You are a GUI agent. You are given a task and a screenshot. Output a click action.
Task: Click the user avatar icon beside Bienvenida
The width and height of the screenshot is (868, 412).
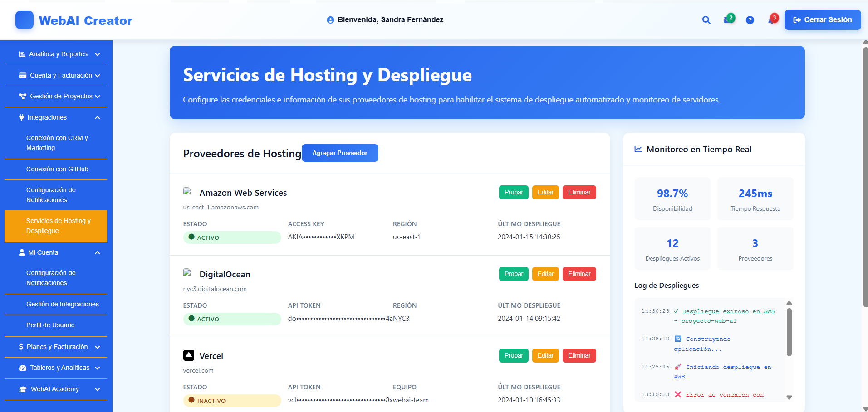click(x=330, y=20)
